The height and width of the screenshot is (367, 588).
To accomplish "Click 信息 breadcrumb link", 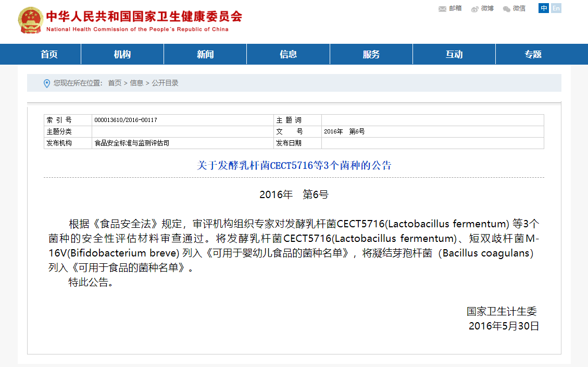I will click(x=136, y=83).
